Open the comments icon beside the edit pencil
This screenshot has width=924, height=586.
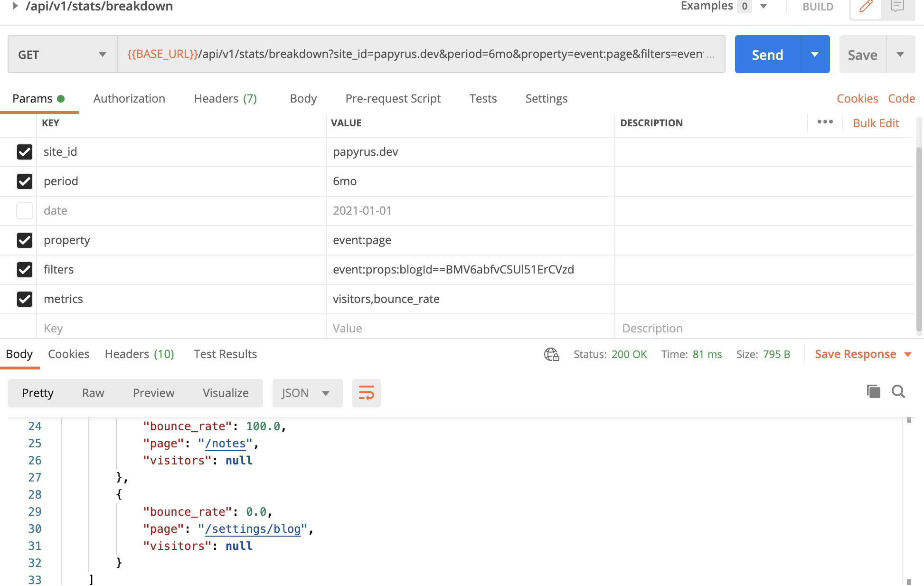click(897, 7)
